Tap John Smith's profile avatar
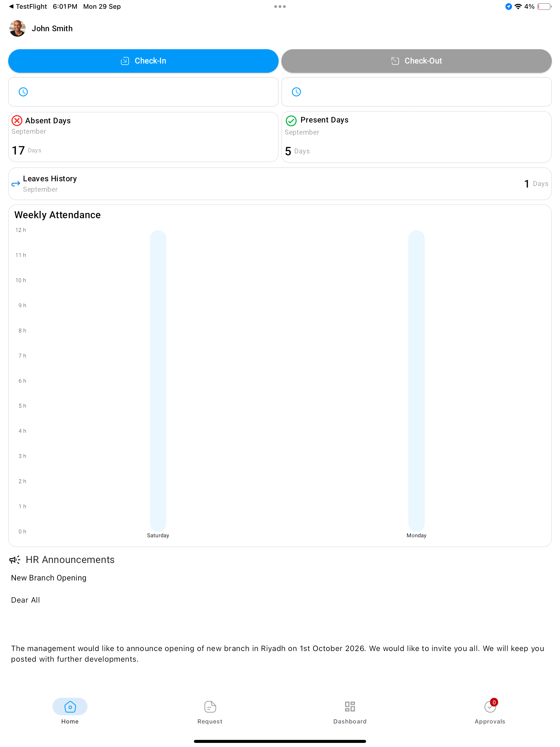Image resolution: width=560 pixels, height=747 pixels. pyautogui.click(x=17, y=28)
